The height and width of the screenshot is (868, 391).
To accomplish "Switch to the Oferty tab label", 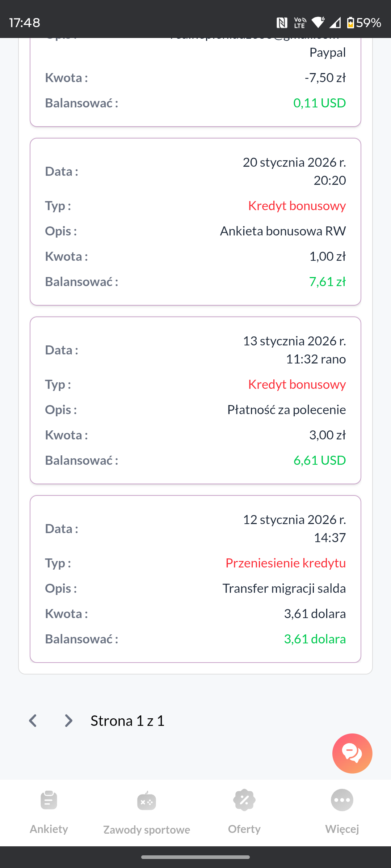I will [x=244, y=829].
